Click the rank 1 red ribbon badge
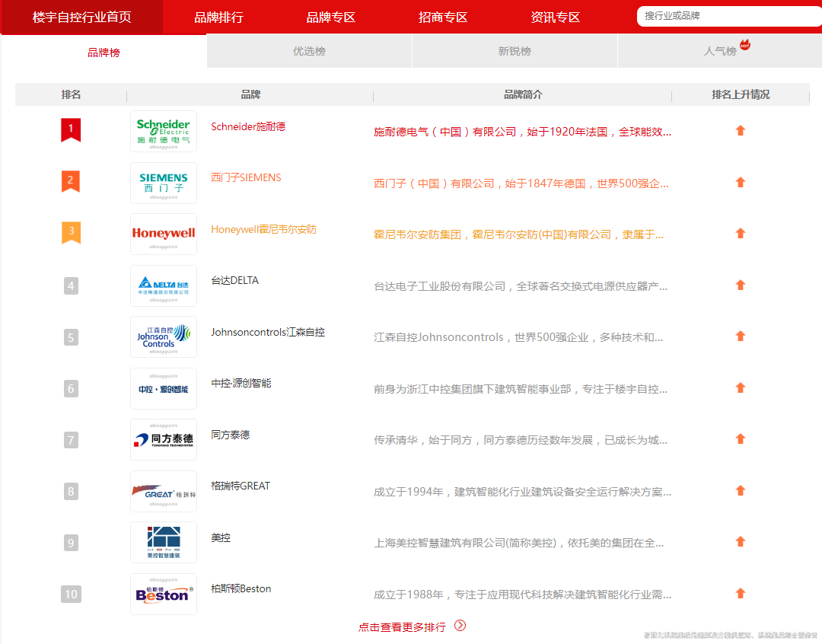This screenshot has height=644, width=822. click(x=71, y=129)
